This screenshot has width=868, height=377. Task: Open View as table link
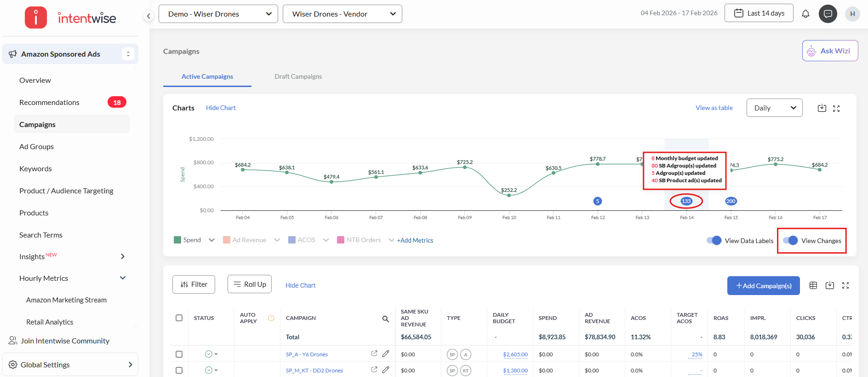(x=714, y=108)
